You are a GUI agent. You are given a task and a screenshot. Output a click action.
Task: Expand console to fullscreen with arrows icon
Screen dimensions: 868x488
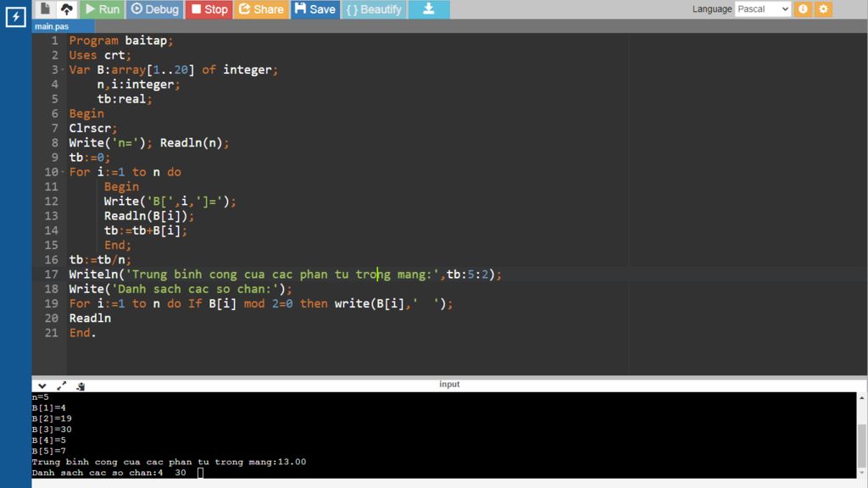click(61, 385)
